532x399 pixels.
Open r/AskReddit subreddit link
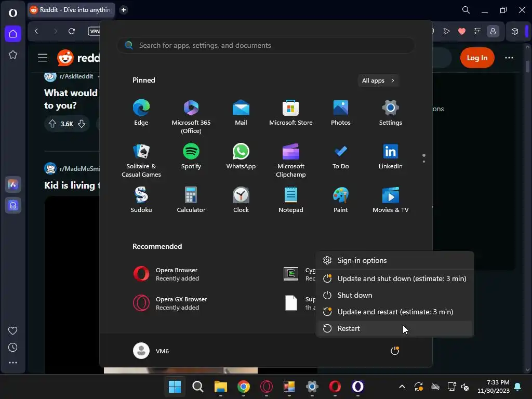click(76, 76)
